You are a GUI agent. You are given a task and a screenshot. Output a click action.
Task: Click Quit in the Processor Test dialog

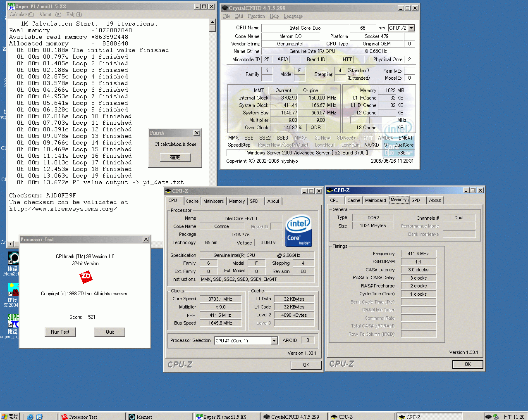tap(110, 332)
